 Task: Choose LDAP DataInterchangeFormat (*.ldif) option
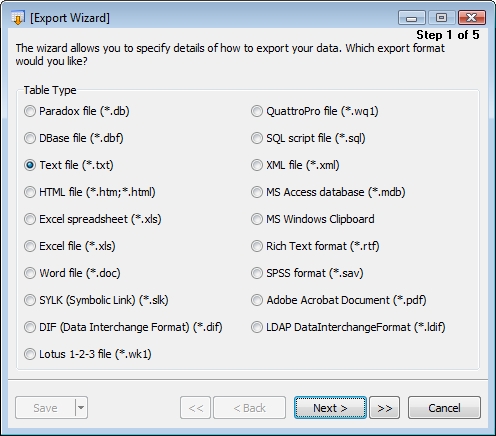[x=348, y=327]
